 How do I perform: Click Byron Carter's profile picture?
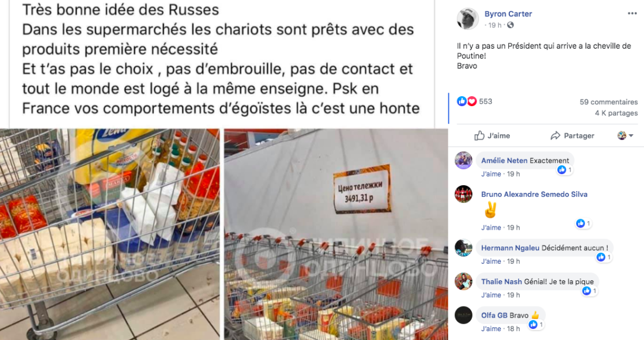click(467, 19)
